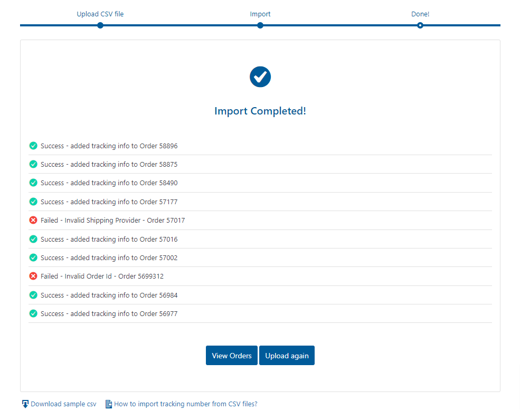Click success icon for Order 58490

(x=33, y=183)
